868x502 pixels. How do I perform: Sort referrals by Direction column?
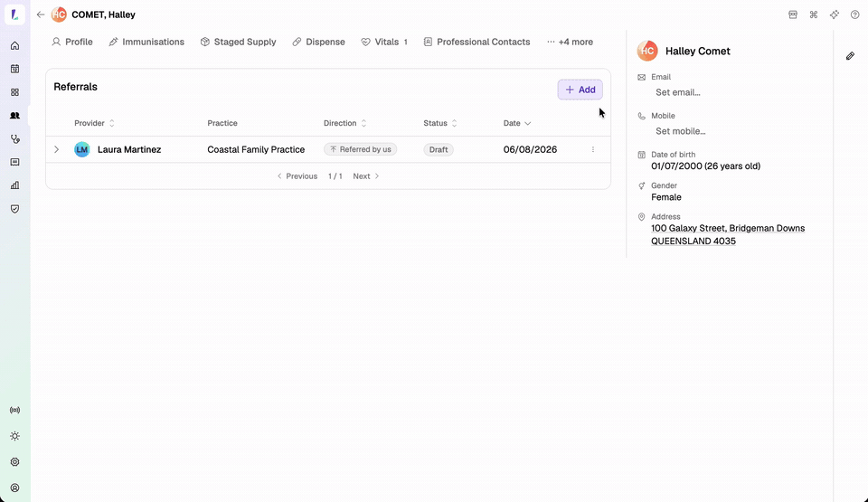click(344, 123)
